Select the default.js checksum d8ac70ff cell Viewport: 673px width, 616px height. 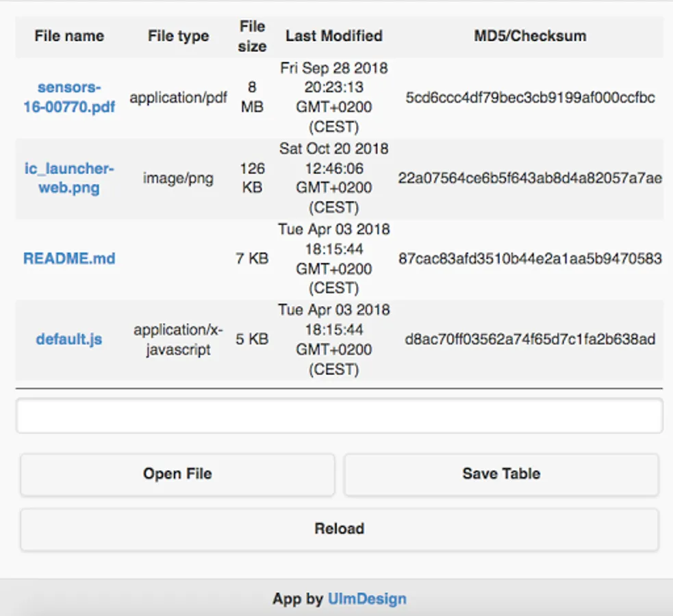(530, 339)
